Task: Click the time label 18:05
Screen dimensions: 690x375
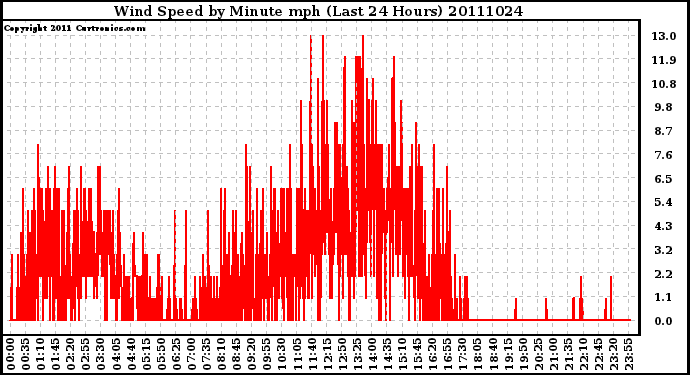Action: pyautogui.click(x=478, y=355)
